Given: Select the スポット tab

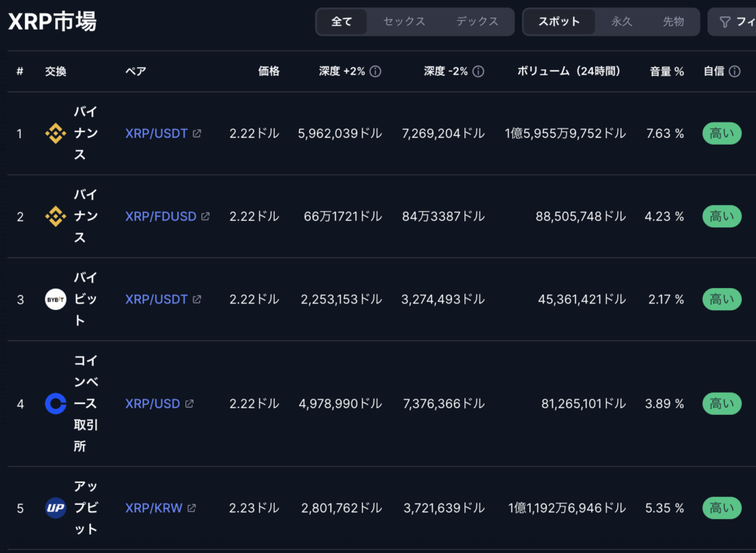Looking at the screenshot, I should pos(559,21).
